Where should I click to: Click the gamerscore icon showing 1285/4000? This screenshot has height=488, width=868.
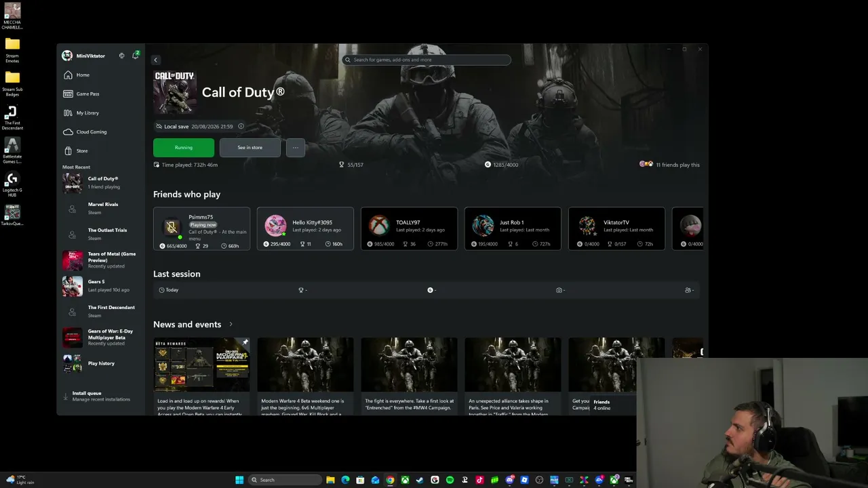488,165
